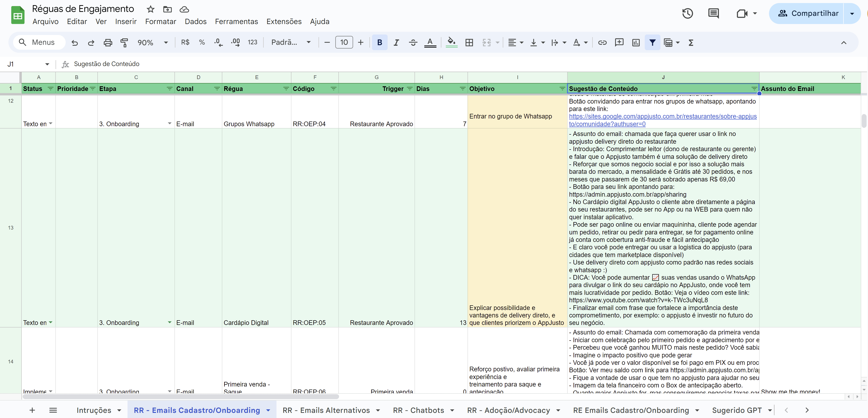Open the Grupos Whatsapp row sites.google.com link
The image size is (868, 418).
point(663,120)
